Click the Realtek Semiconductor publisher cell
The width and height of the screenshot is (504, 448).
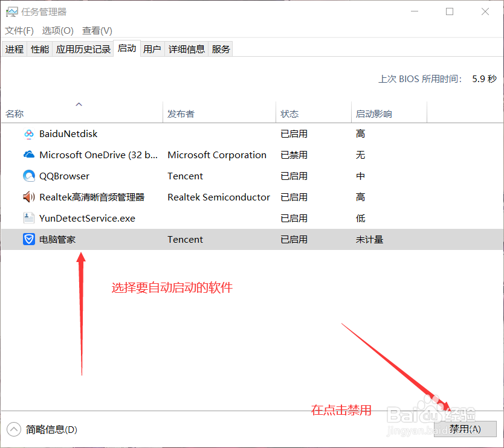point(219,197)
